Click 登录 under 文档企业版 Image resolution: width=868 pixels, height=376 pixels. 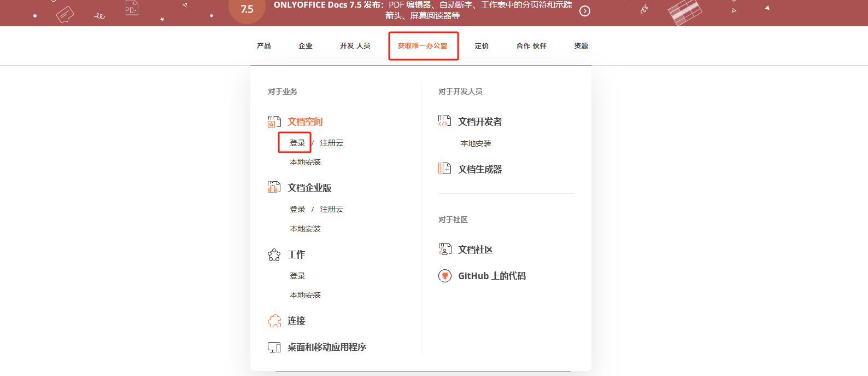click(x=297, y=209)
